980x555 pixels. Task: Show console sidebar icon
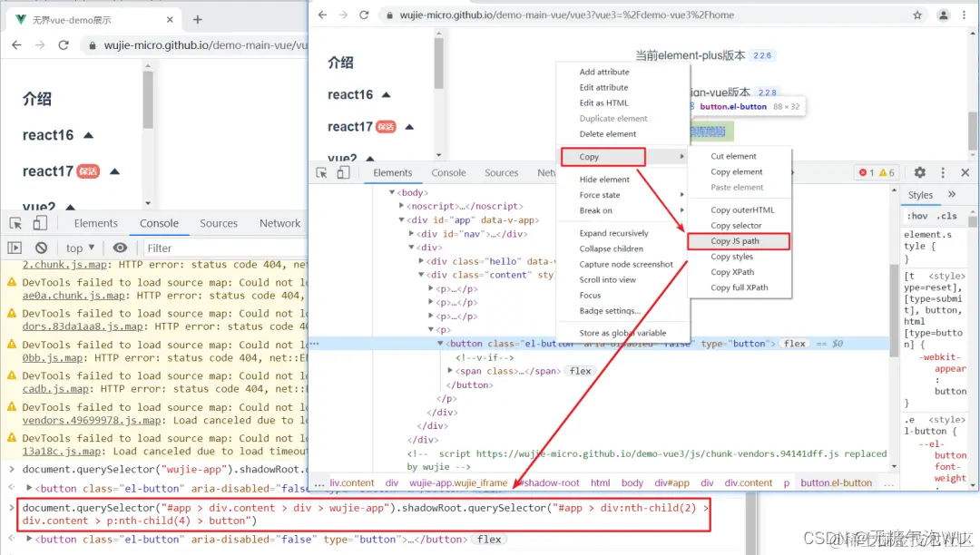tap(15, 248)
